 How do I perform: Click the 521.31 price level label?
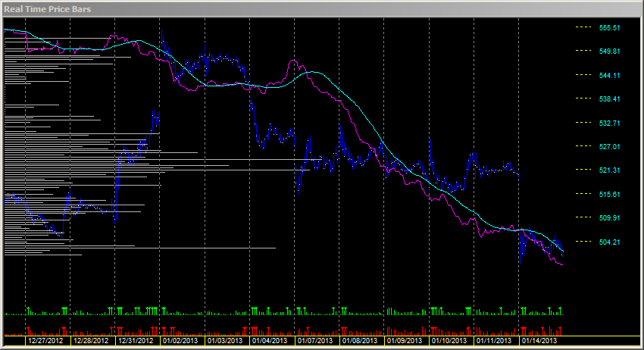[609, 170]
